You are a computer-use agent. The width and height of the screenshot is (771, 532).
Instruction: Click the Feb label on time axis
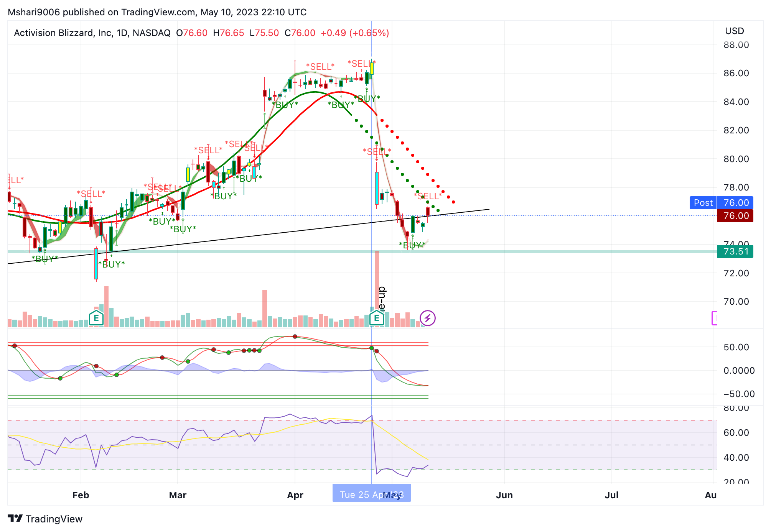click(x=81, y=495)
